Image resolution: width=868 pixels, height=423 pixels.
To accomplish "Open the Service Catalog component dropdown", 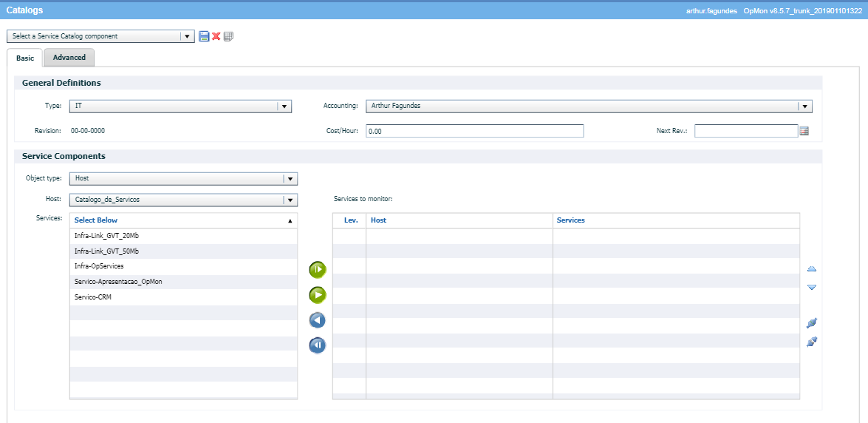I will click(x=188, y=36).
